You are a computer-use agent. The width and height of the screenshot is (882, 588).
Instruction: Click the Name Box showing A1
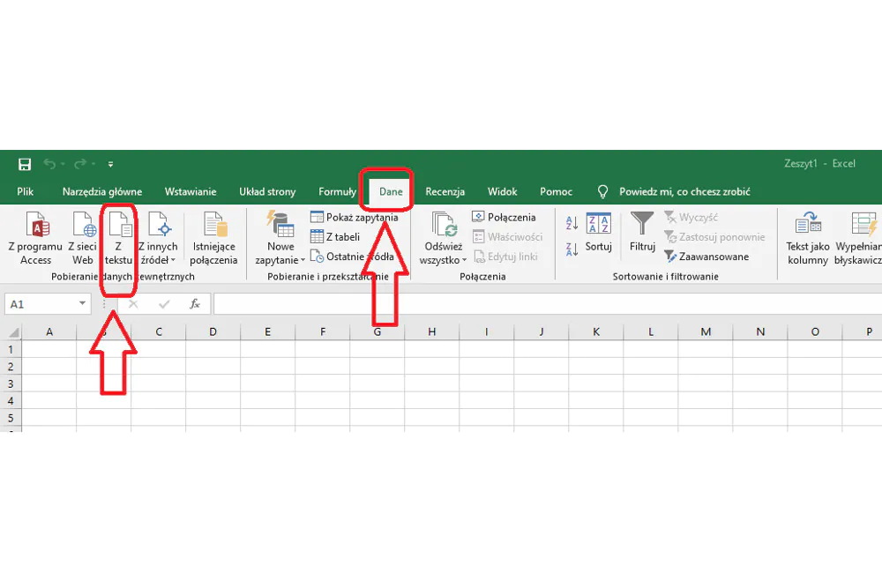pos(41,304)
